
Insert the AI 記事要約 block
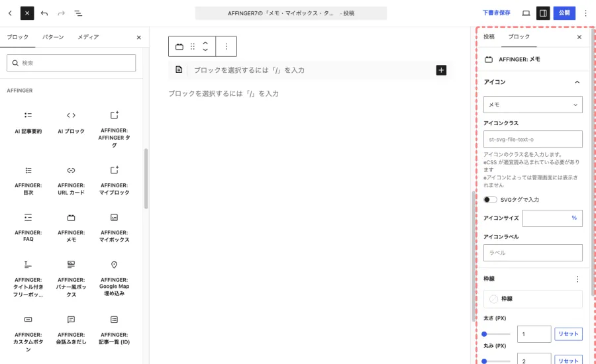pos(28,122)
